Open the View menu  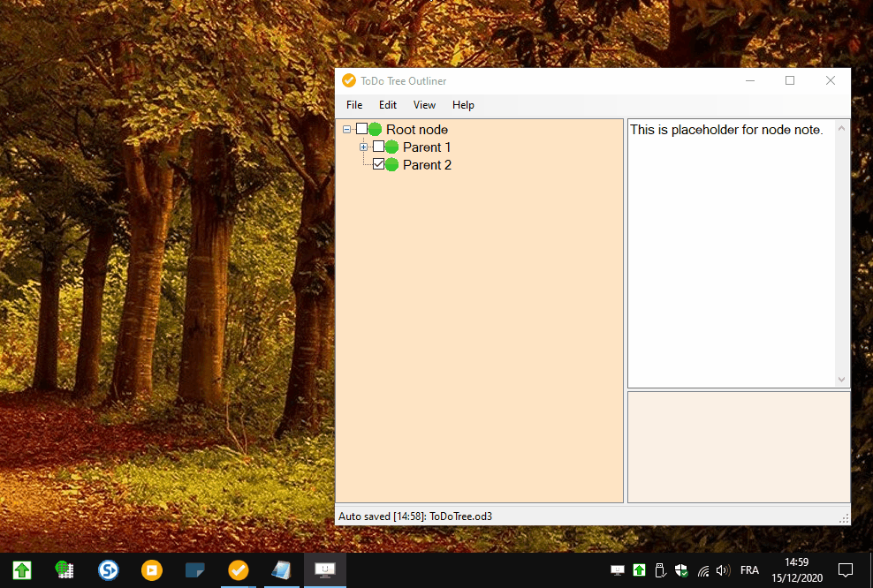tap(424, 105)
